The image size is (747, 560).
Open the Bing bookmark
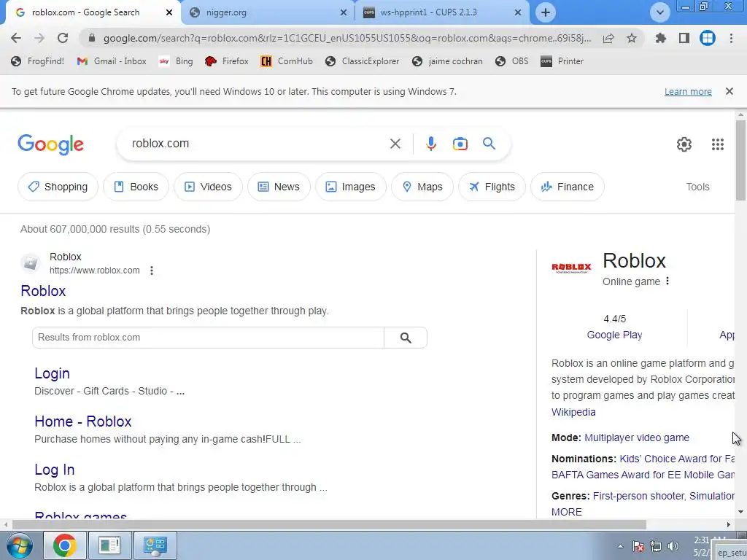176,61
